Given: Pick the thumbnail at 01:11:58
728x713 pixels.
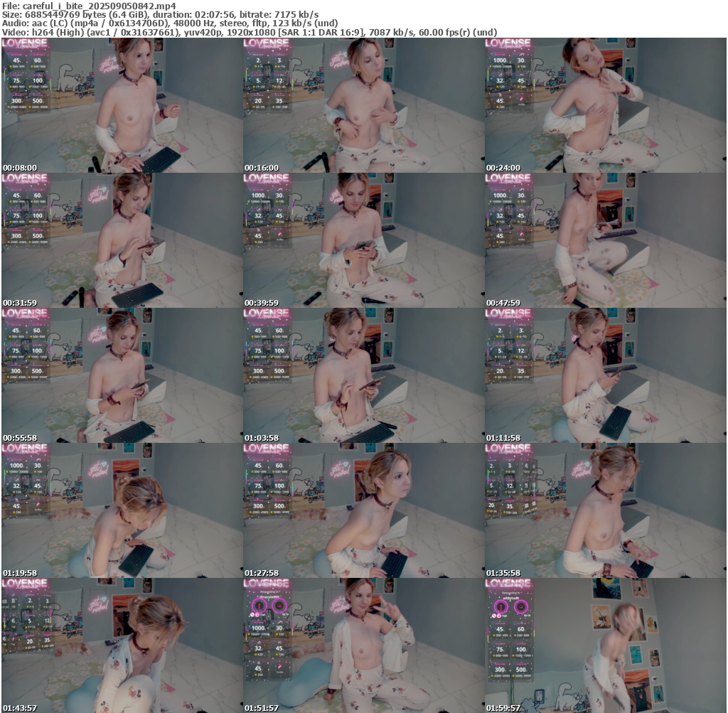Looking at the screenshot, I should point(606,375).
